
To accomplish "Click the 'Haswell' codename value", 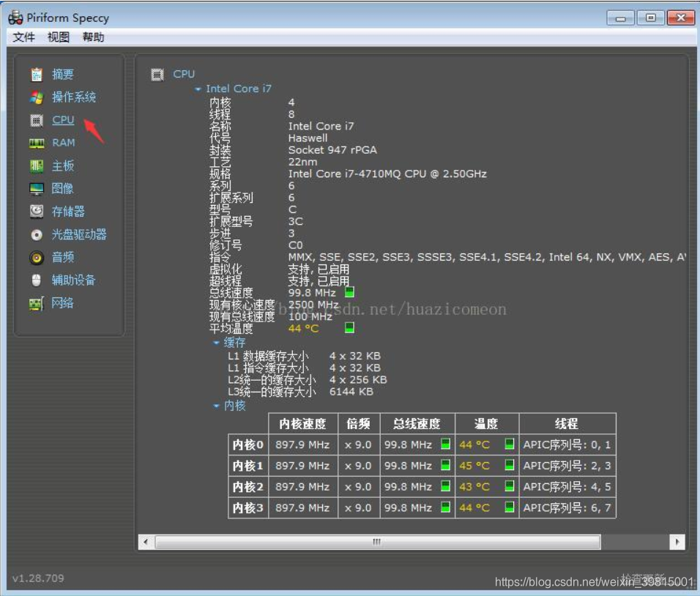I will (308, 138).
